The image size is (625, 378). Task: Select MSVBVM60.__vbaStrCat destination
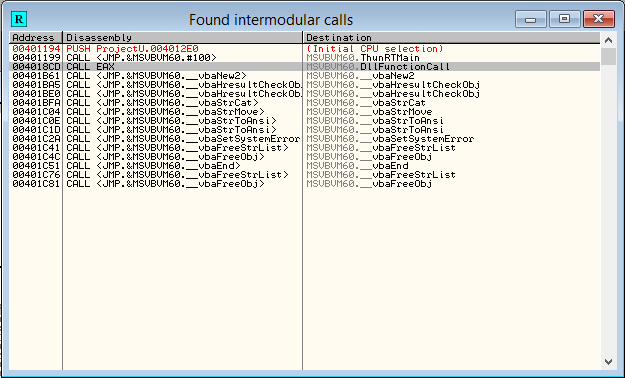click(x=366, y=102)
